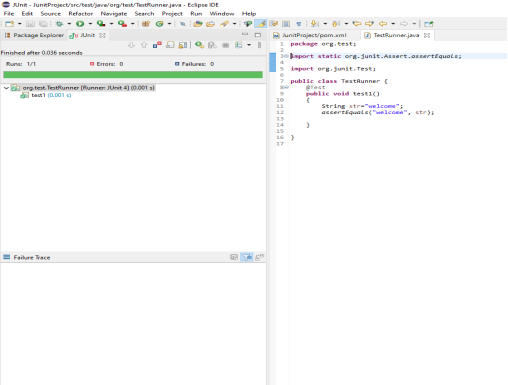Open the Next Annotation dropdown arrow
The width and height of the screenshot is (508, 385).
pyautogui.click(x=325, y=24)
